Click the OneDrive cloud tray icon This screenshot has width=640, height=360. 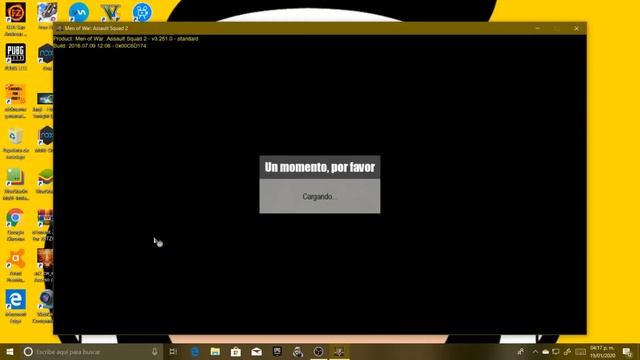tap(545, 352)
